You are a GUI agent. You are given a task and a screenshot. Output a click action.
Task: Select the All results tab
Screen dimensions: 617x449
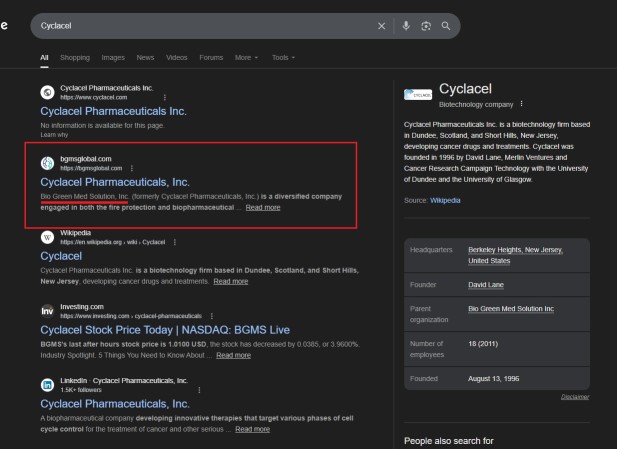click(44, 57)
